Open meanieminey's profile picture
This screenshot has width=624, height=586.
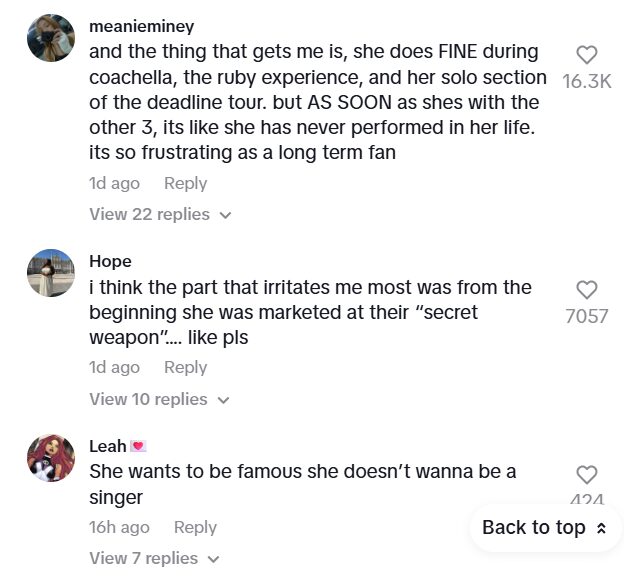(x=51, y=38)
